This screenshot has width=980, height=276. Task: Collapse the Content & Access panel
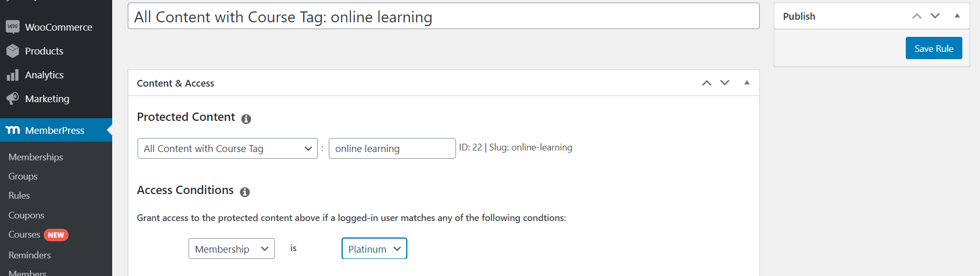(x=747, y=83)
